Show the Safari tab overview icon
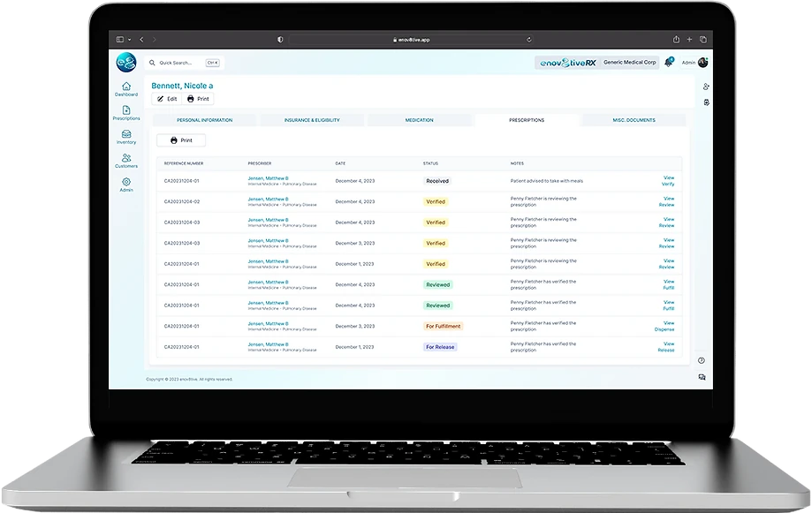 tap(703, 40)
